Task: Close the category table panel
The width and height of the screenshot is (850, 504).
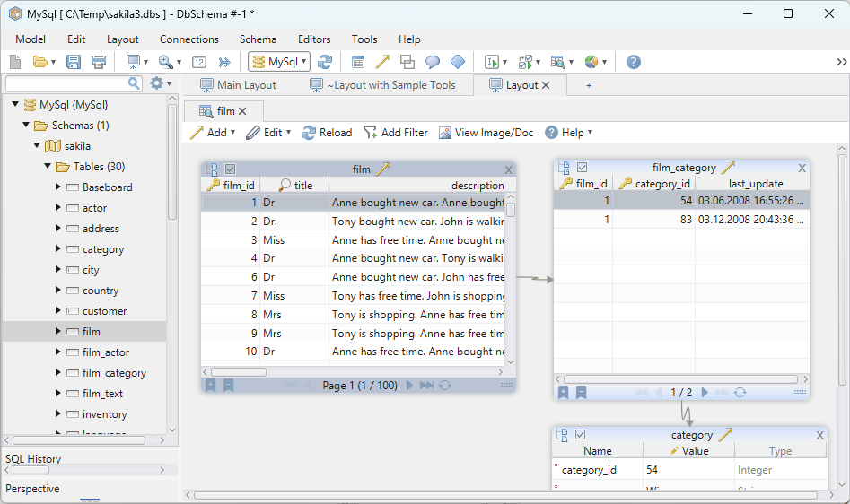Action: click(x=819, y=435)
